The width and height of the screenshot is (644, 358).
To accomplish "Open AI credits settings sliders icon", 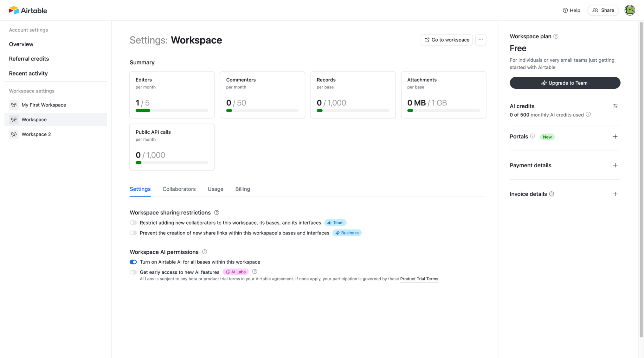I will click(x=615, y=106).
